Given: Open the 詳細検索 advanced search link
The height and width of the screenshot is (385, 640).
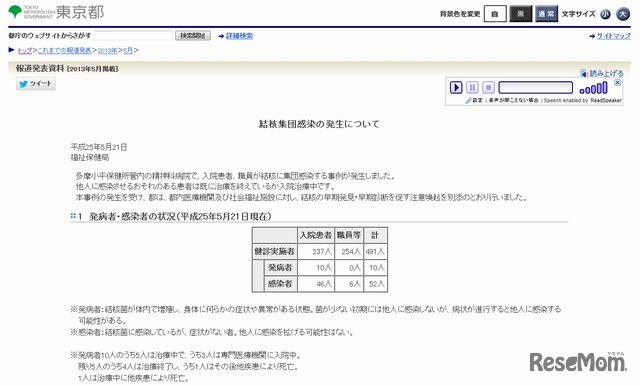Looking at the screenshot, I should point(239,36).
